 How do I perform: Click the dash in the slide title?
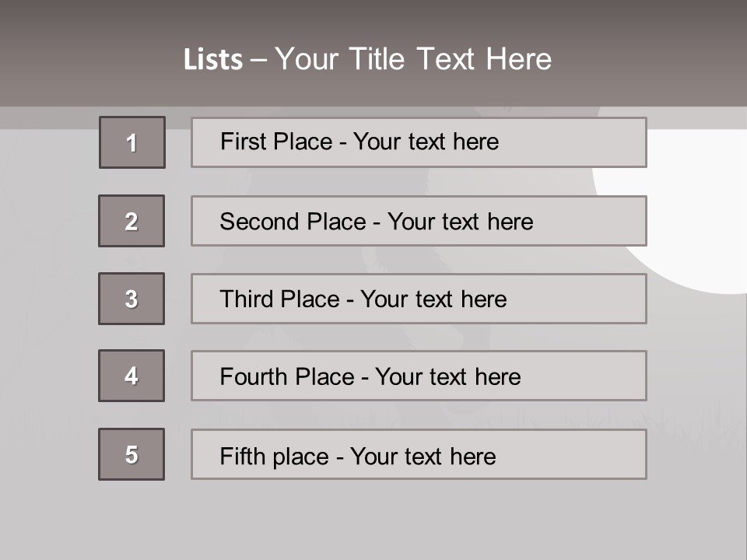click(x=258, y=60)
